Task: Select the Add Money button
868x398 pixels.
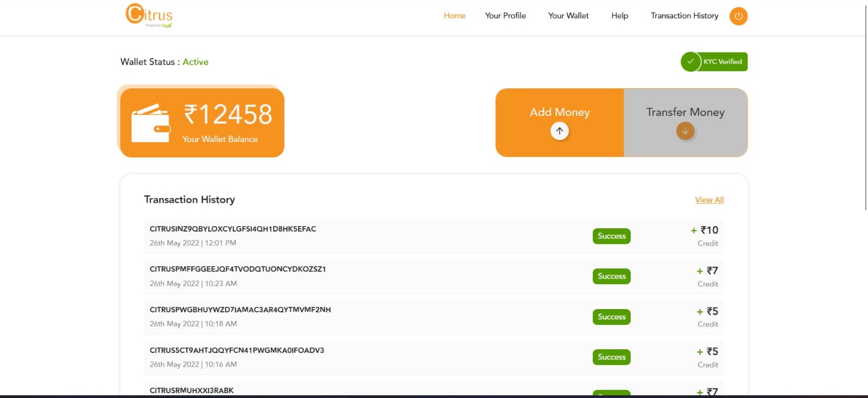Action: click(x=560, y=123)
